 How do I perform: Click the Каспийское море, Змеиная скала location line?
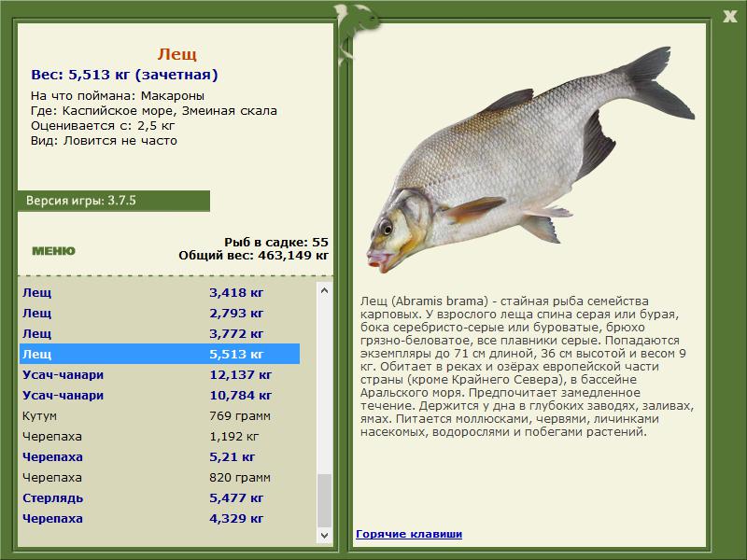pyautogui.click(x=154, y=111)
